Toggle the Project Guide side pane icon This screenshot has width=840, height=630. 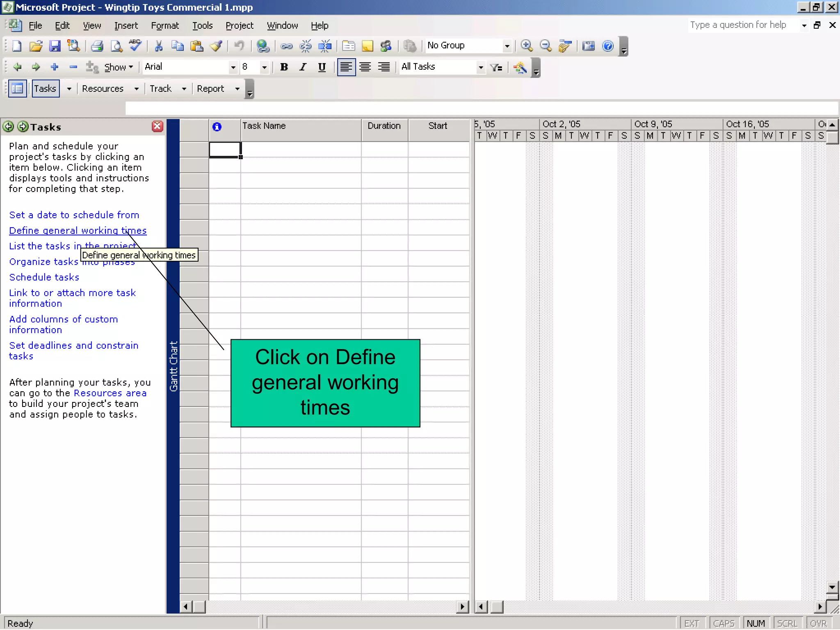[17, 89]
